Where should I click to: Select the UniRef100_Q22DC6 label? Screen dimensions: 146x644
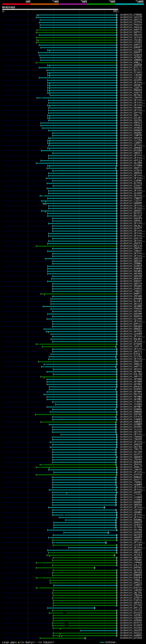point(131,570)
